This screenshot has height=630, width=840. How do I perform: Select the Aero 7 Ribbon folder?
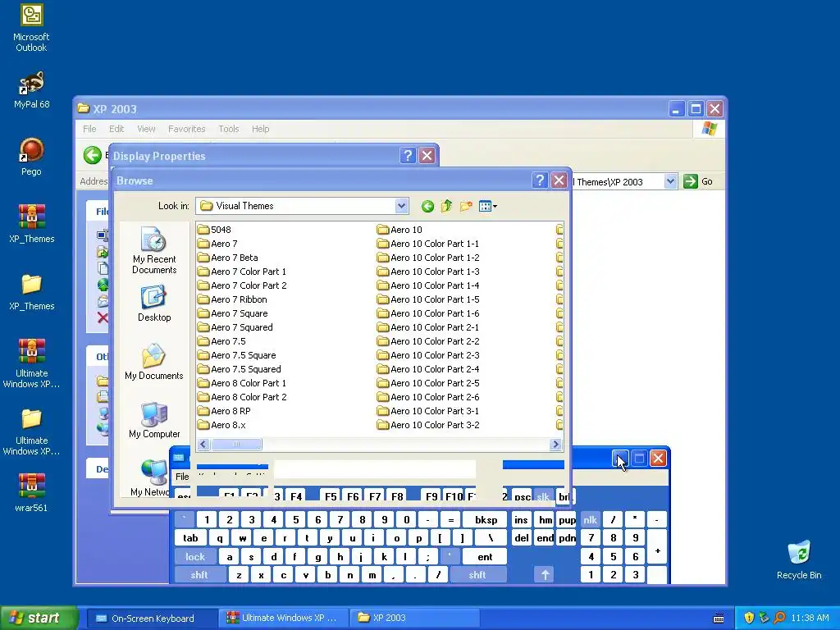click(232, 299)
